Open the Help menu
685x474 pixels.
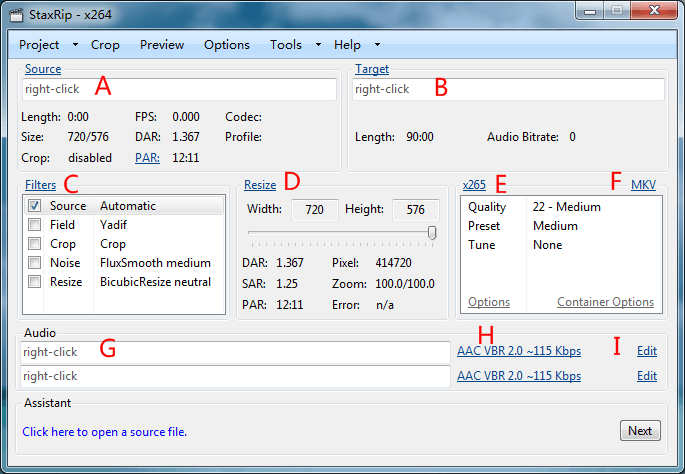(347, 45)
